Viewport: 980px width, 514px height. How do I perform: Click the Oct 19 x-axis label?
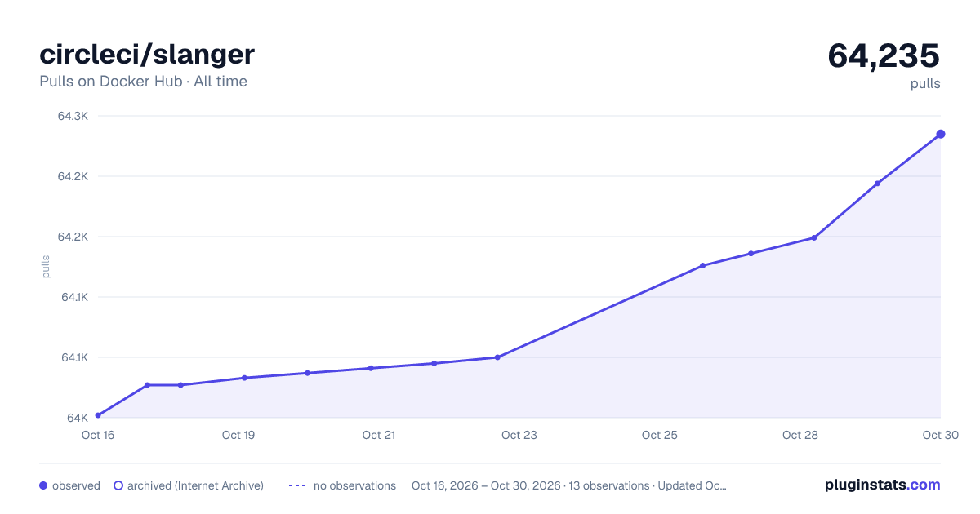point(238,435)
